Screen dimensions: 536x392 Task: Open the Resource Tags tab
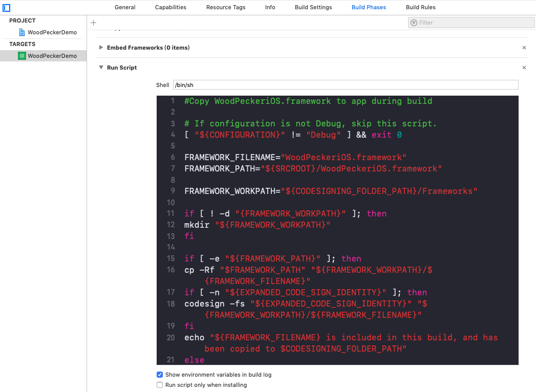tap(226, 7)
